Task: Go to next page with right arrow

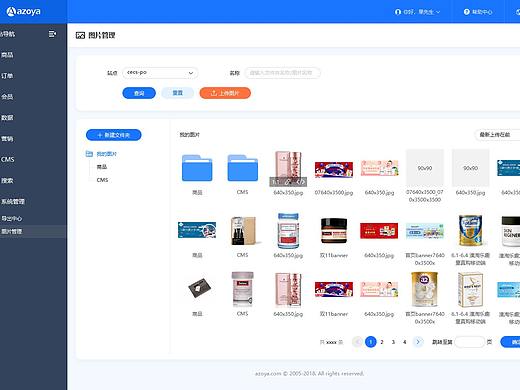Action: [x=418, y=342]
